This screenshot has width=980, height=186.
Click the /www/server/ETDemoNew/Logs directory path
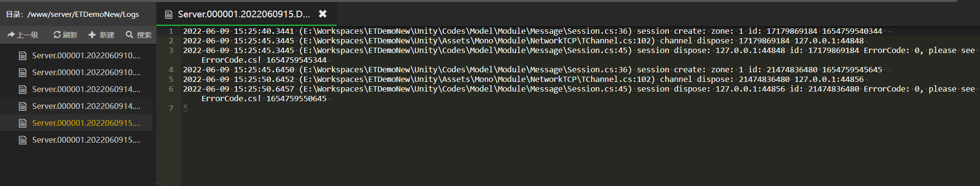(83, 14)
